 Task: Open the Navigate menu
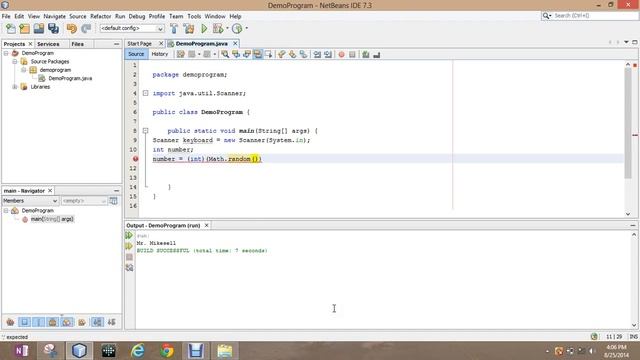click(x=55, y=16)
